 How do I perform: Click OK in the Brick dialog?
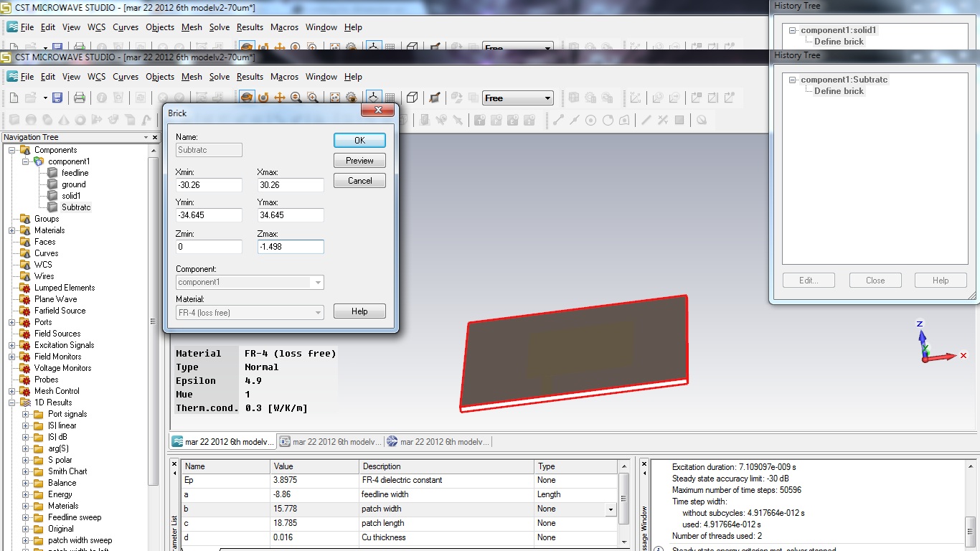[x=359, y=140]
